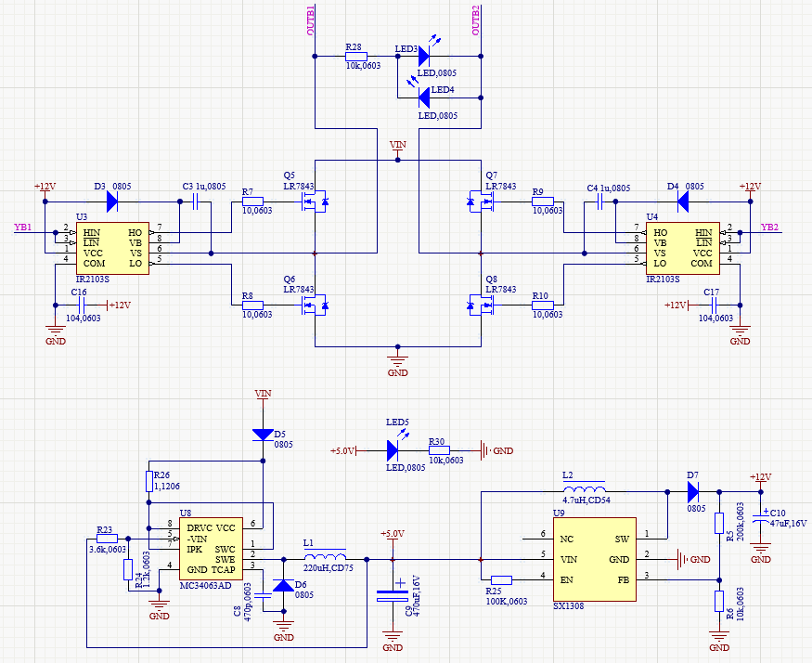The image size is (812, 663).
Task: Pick the LED3 diode symbol
Action: pos(425,56)
